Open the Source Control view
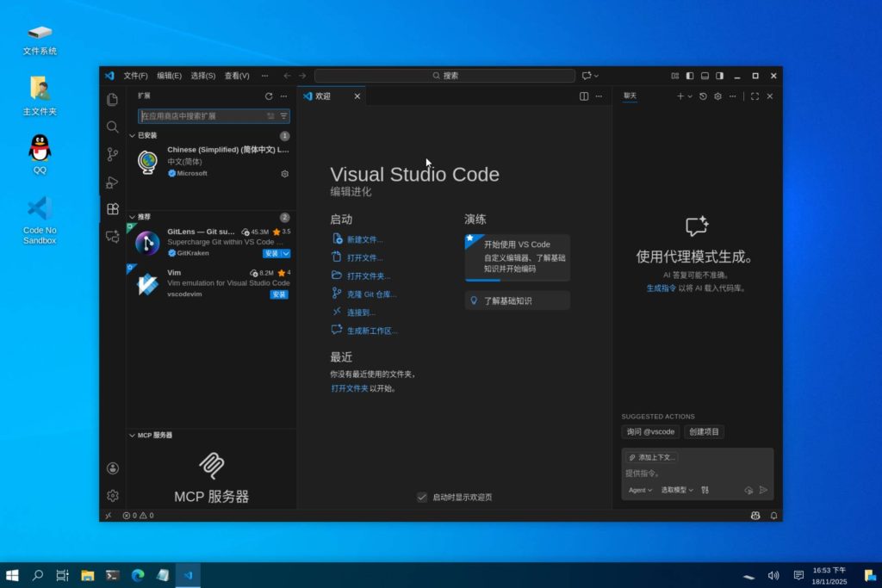Viewport: 882px width, 588px height. tap(113, 154)
